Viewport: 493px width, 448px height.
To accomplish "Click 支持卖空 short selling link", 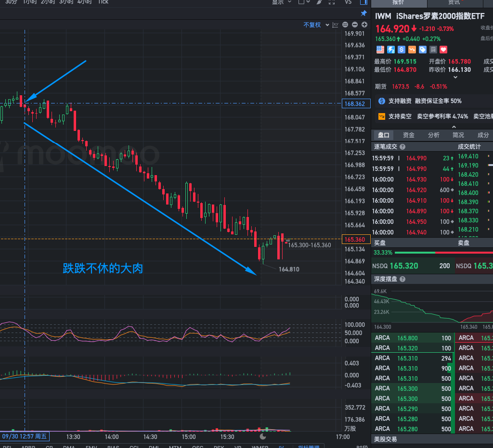I will 400,116.
